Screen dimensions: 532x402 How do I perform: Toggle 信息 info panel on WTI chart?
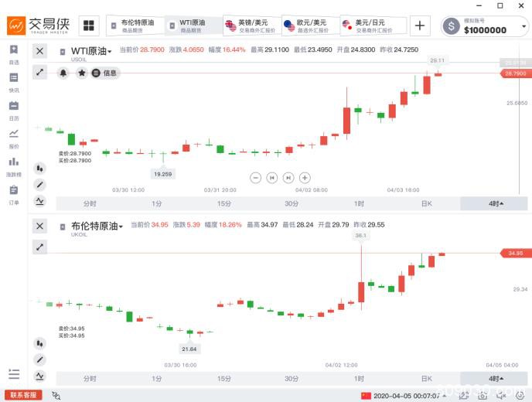click(x=105, y=73)
